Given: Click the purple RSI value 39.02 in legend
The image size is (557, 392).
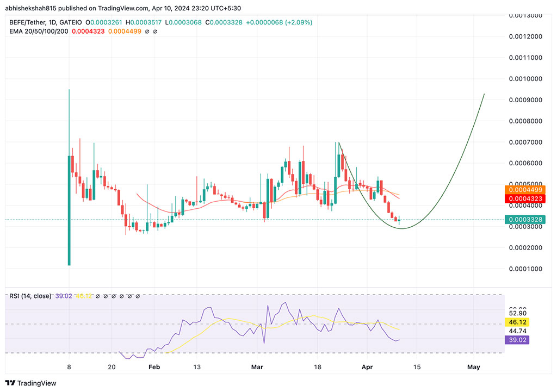Looking at the screenshot, I should click(64, 296).
